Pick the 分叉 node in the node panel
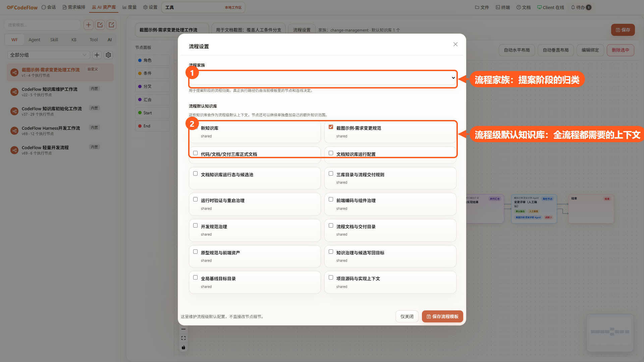Viewport: 644px width, 362px height. [153, 86]
